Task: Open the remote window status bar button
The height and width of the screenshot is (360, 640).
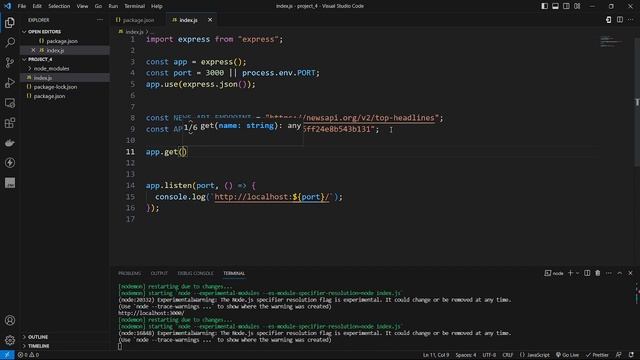Action: 7,355
